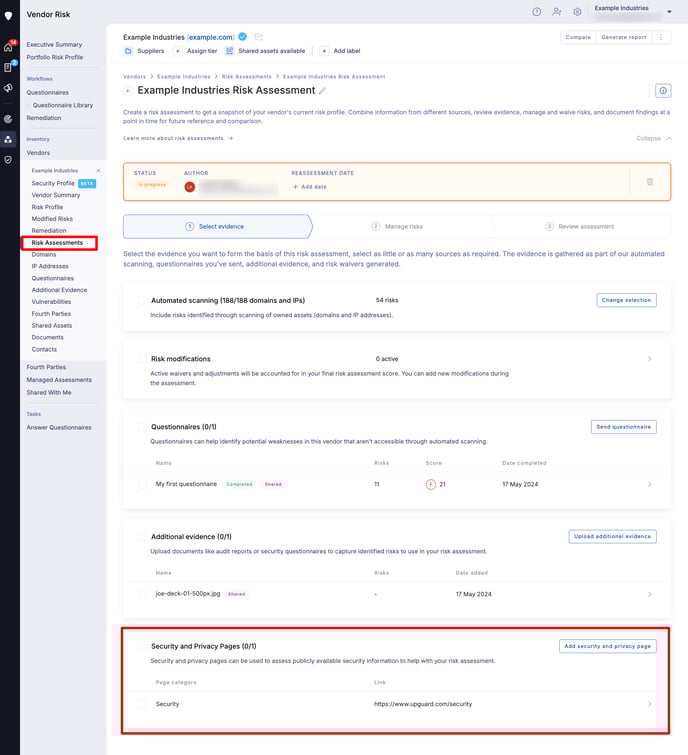Click the Shared assets available icon
This screenshot has width=688, height=755.
click(x=229, y=51)
